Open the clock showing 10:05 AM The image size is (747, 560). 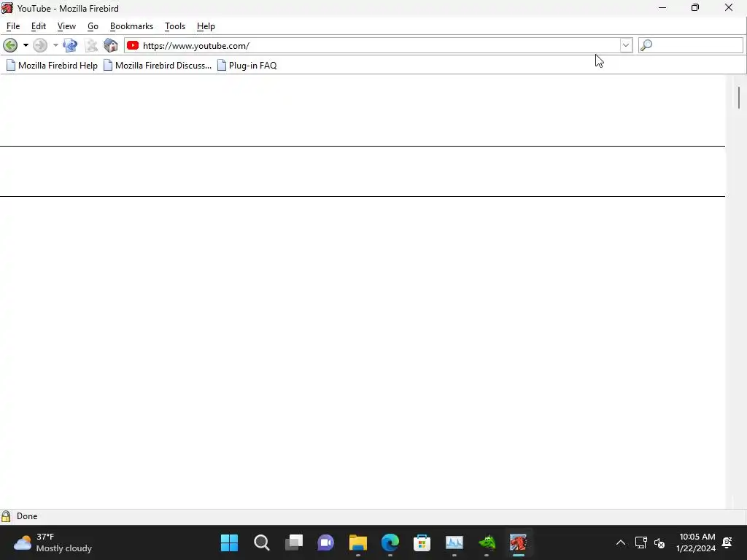(695, 542)
